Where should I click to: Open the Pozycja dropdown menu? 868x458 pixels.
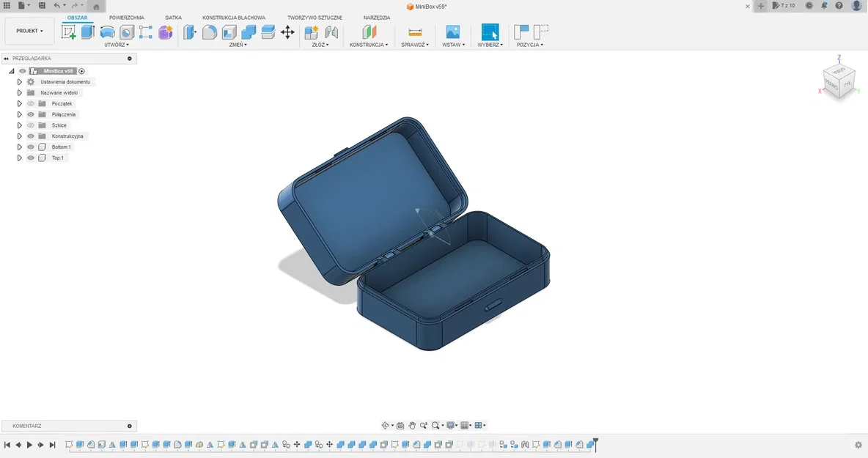click(530, 44)
